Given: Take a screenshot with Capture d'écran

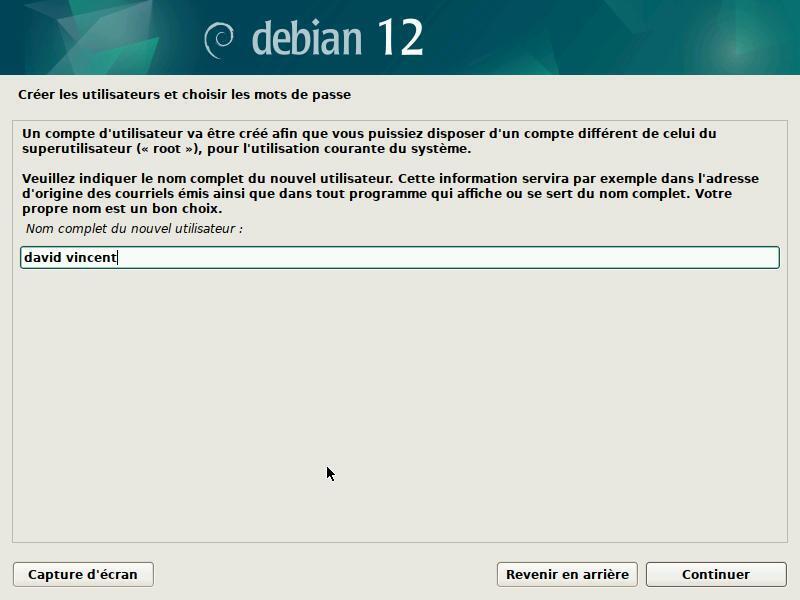Looking at the screenshot, I should [83, 574].
